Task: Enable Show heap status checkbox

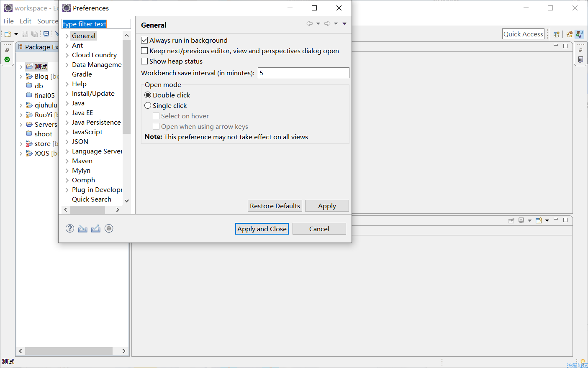Action: point(144,61)
